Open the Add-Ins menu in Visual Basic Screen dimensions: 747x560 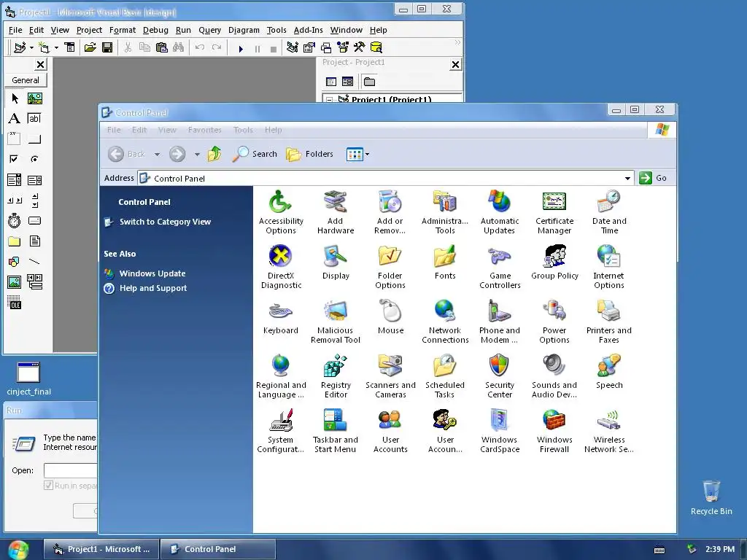click(309, 30)
